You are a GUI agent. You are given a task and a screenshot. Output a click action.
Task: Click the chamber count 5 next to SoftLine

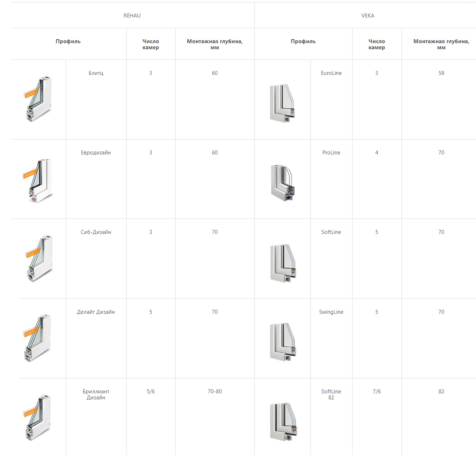(x=377, y=232)
